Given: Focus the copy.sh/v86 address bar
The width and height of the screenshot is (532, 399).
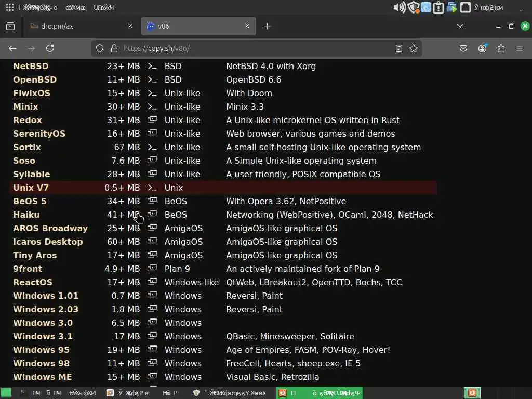Looking at the screenshot, I should pyautogui.click(x=257, y=48).
